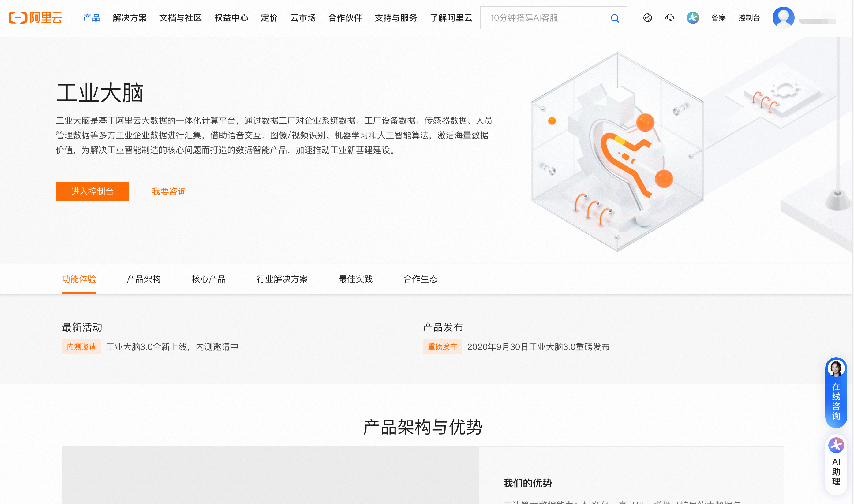Open the 解决方案 menu

pyautogui.click(x=129, y=18)
